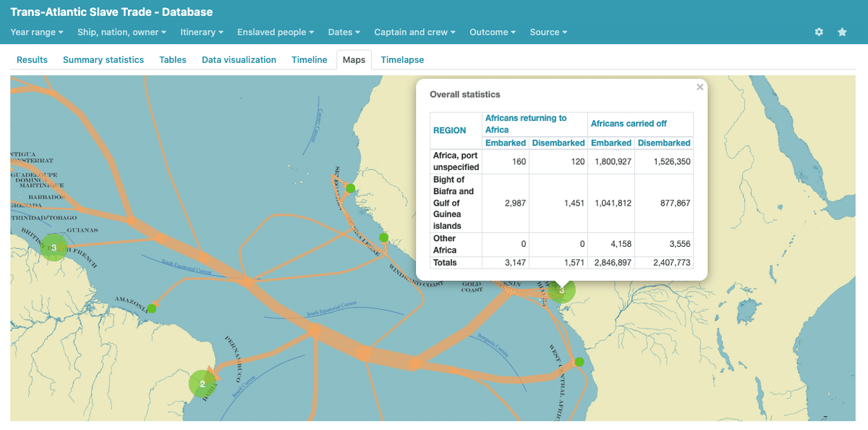Open the Dates dropdown
Image resolution: width=868 pixels, height=430 pixels.
[344, 32]
